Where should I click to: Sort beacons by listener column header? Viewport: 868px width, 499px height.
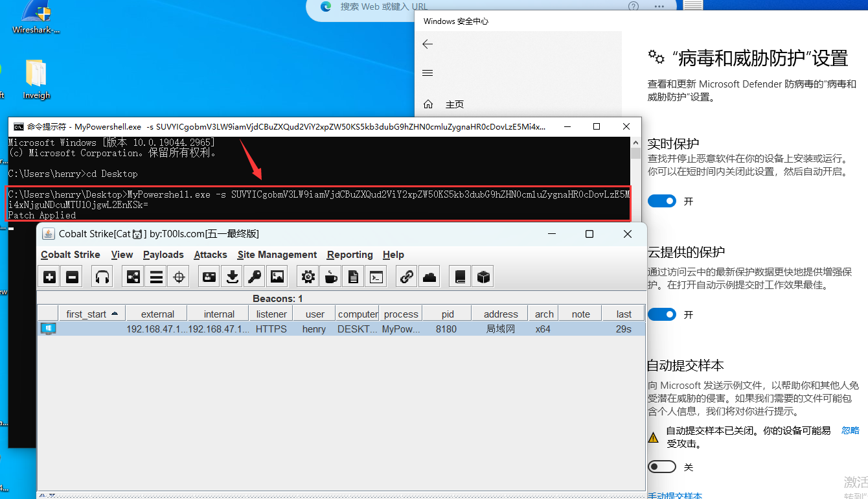point(271,314)
